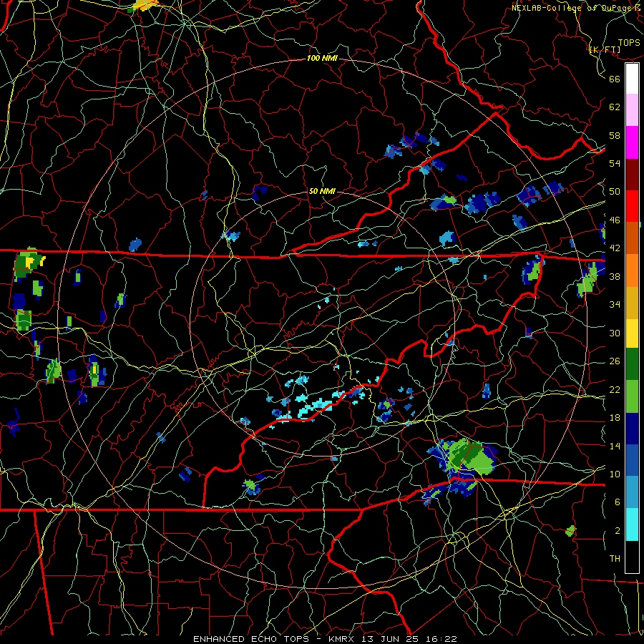The image size is (644, 644).
Task: Click the K FT units label
Action: click(x=605, y=50)
